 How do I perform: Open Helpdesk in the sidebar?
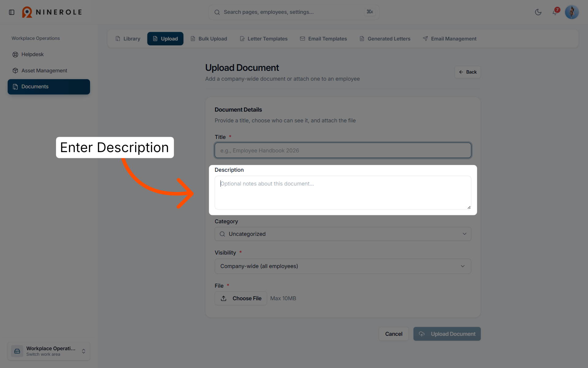(49, 54)
